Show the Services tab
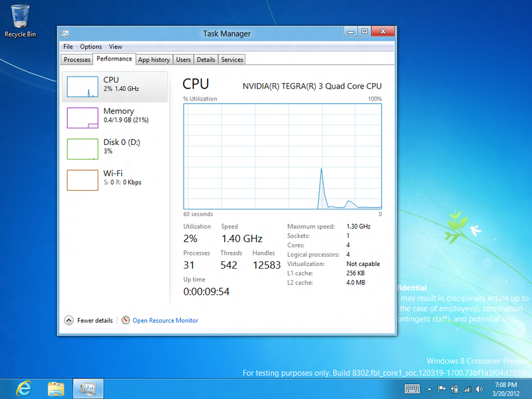Viewport: 532px width, 399px height. (232, 59)
